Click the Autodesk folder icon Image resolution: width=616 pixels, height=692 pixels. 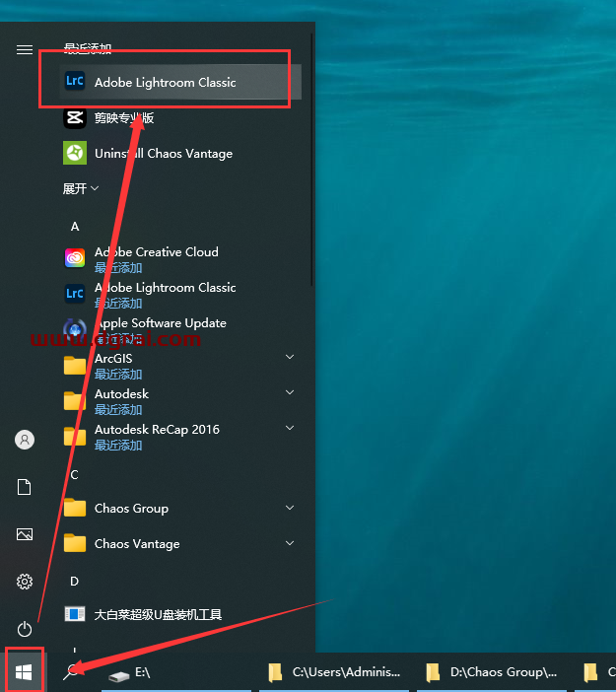[x=75, y=401]
